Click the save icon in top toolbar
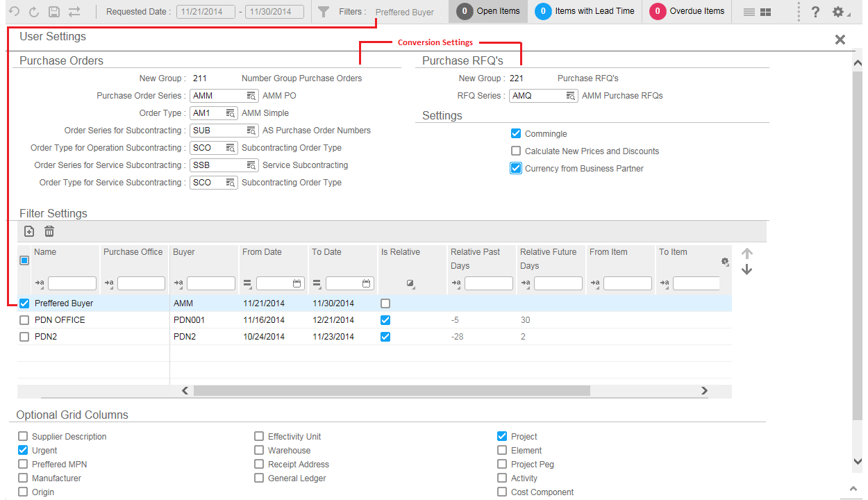This screenshot has height=500, width=868. click(54, 12)
